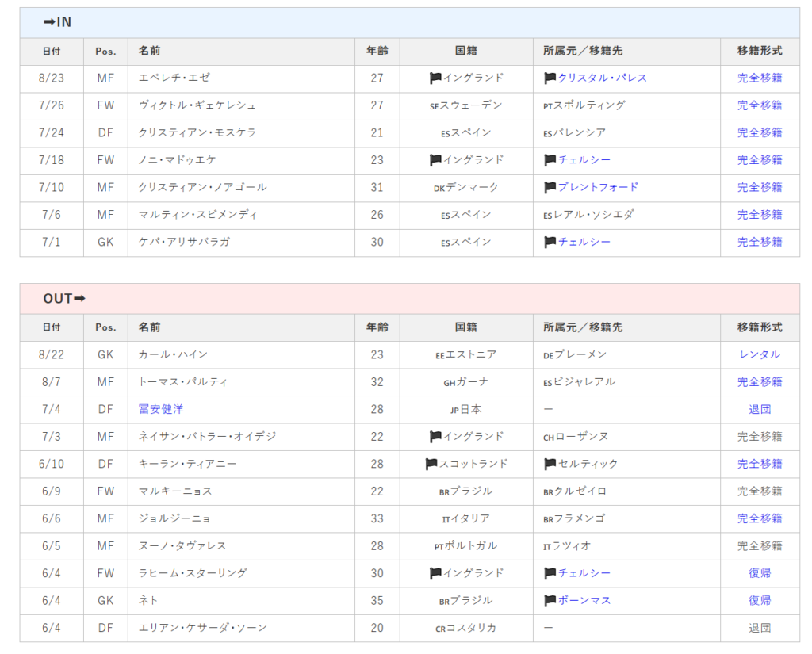Viewport: 812px width, 654px height.
Task: Open the 冨安健洋 player link
Action: tap(161, 409)
